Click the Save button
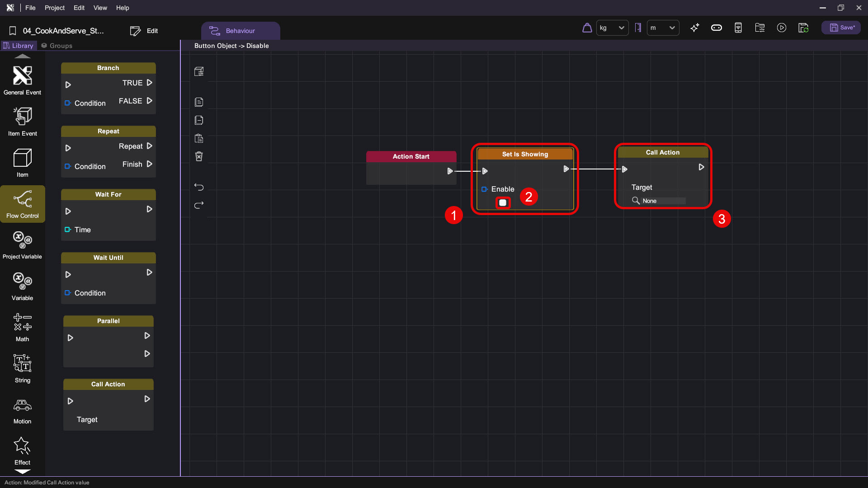 [x=841, y=28]
